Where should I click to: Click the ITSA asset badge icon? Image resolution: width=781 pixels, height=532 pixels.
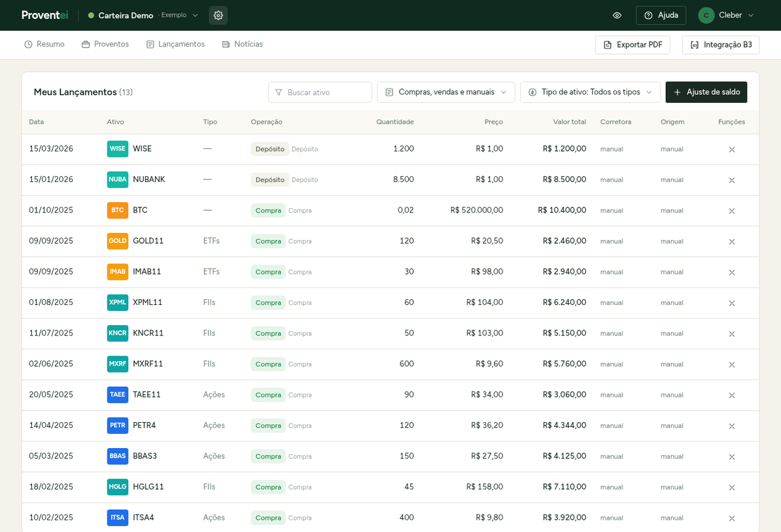118,518
